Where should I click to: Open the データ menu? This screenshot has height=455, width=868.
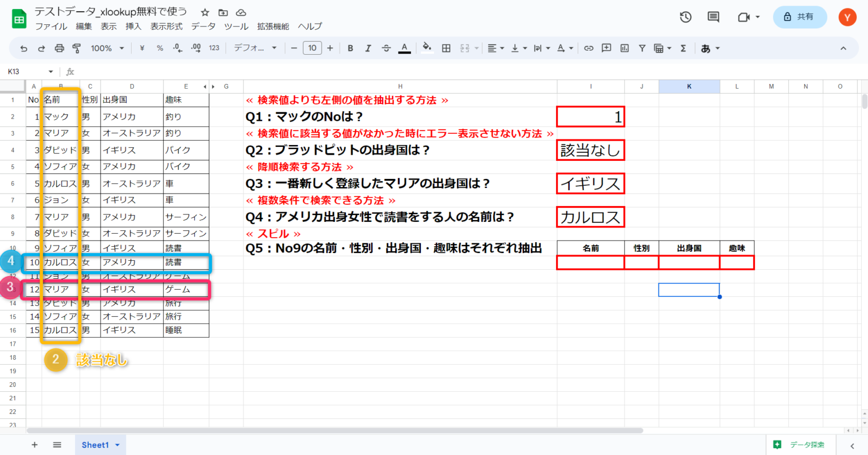(x=202, y=26)
